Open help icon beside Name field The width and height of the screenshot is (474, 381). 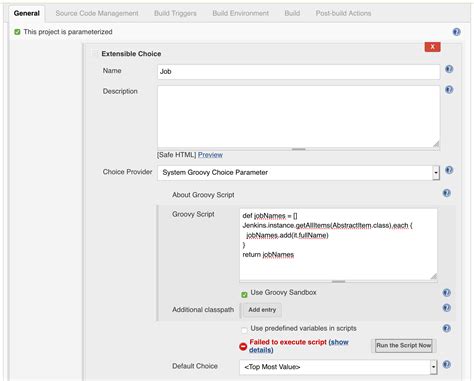pos(449,69)
